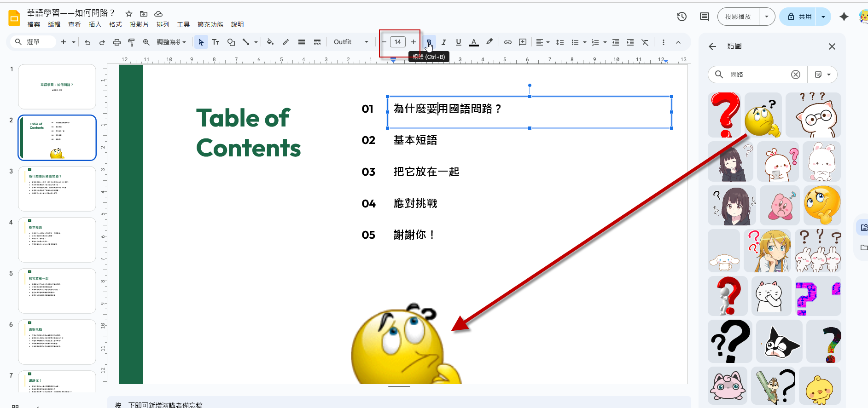
Task: Star the presentation title
Action: click(129, 14)
